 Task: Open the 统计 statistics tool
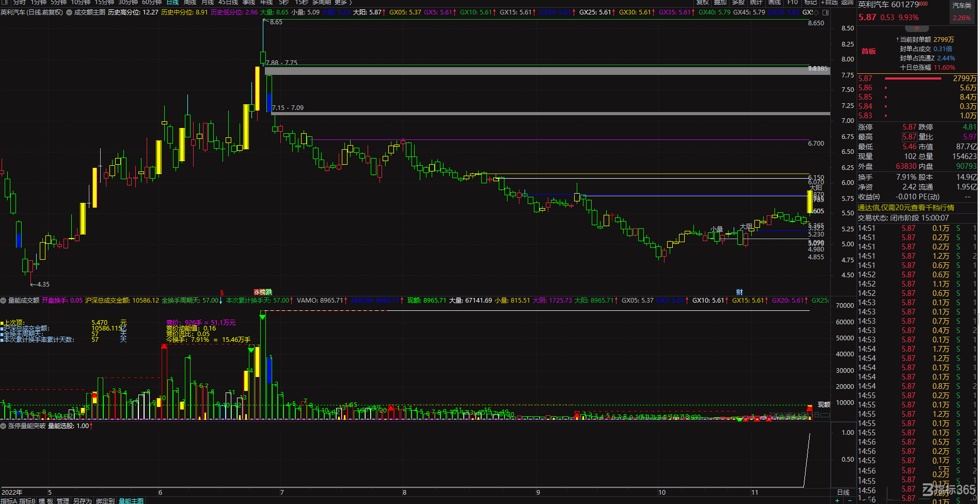(x=756, y=3)
